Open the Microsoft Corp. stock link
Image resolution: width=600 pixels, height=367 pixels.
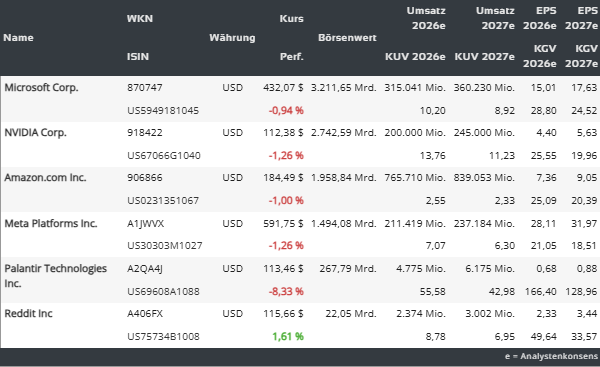(41, 88)
